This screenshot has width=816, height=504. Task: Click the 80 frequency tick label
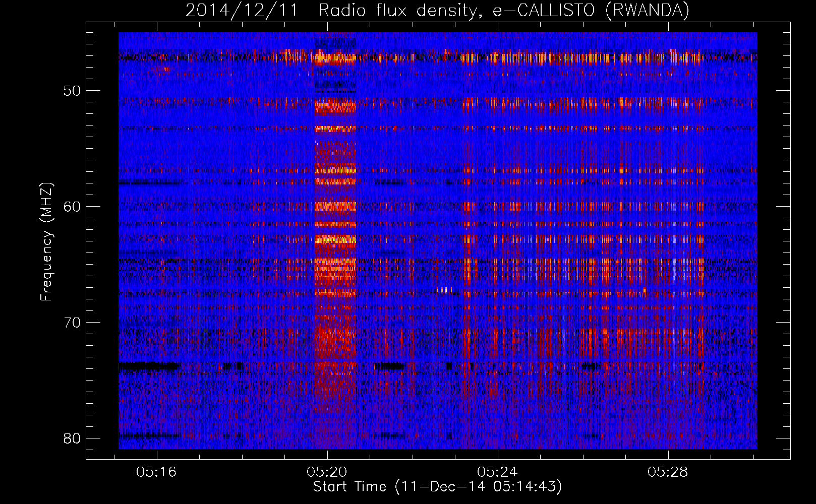[72, 438]
